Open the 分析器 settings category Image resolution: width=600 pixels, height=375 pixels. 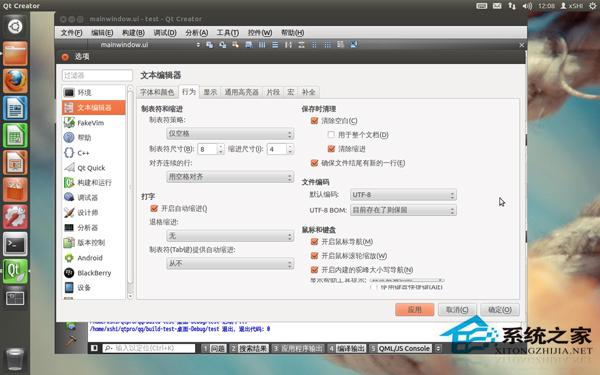94,228
